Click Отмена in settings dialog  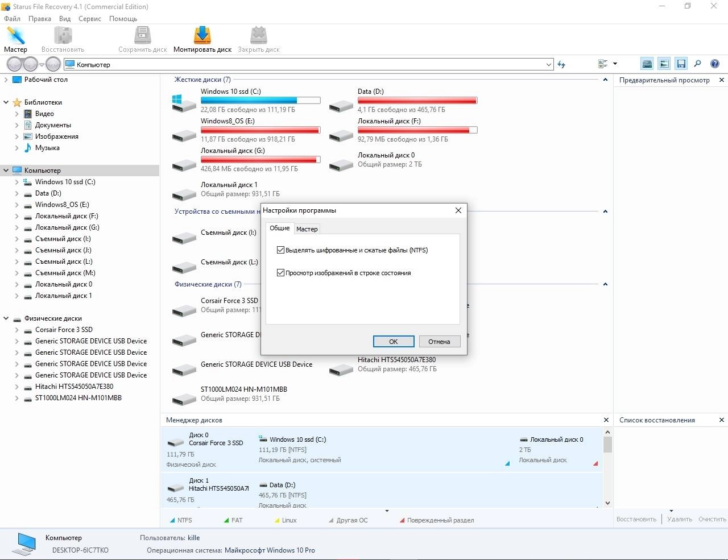(439, 342)
